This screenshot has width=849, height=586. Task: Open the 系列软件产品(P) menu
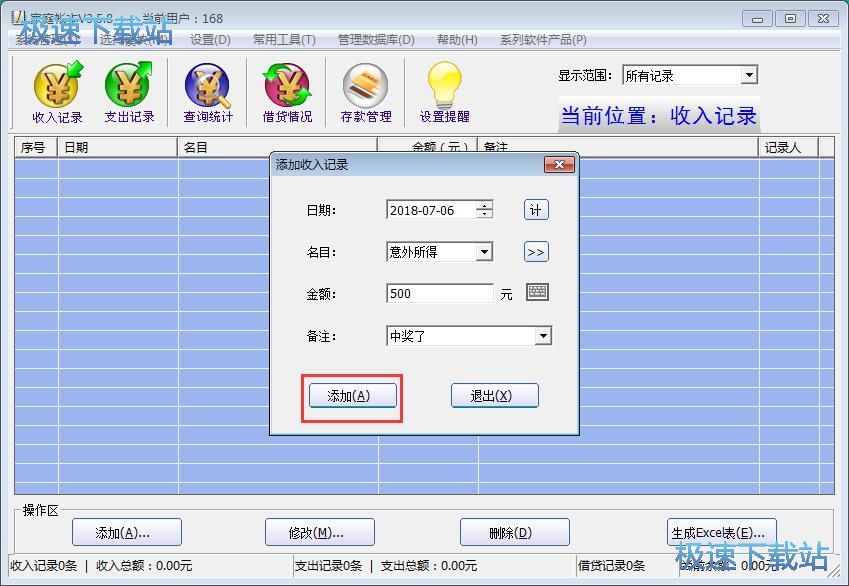click(x=543, y=40)
